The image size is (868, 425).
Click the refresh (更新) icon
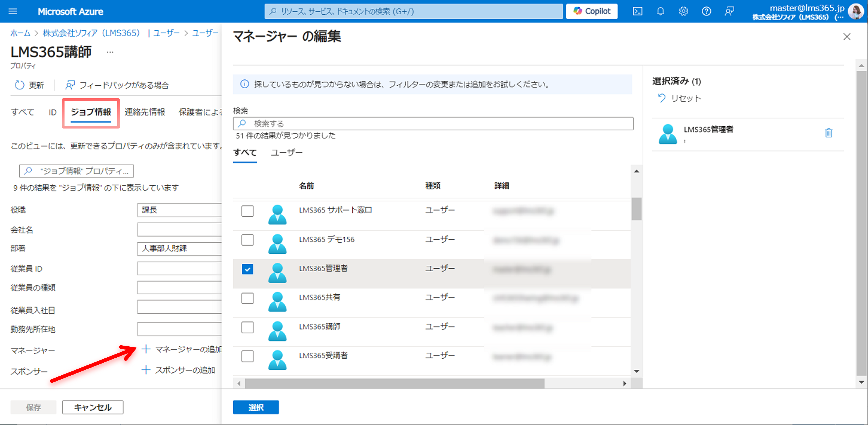(19, 85)
